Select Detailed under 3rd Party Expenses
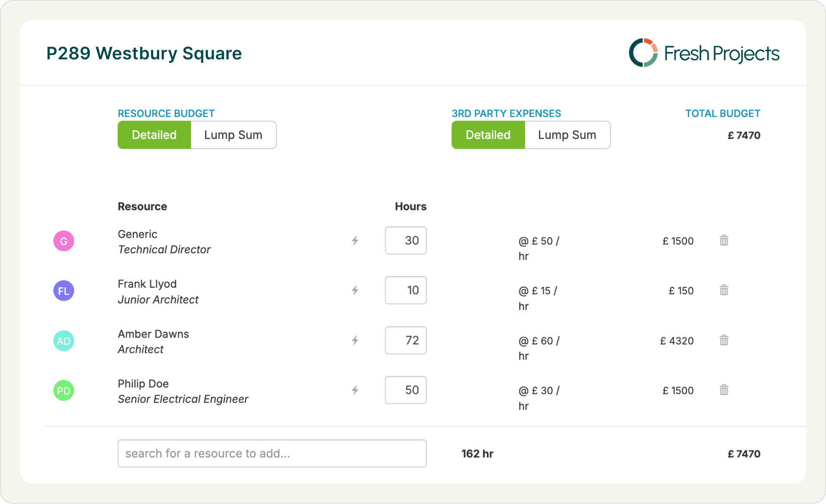The image size is (826, 504). (488, 135)
